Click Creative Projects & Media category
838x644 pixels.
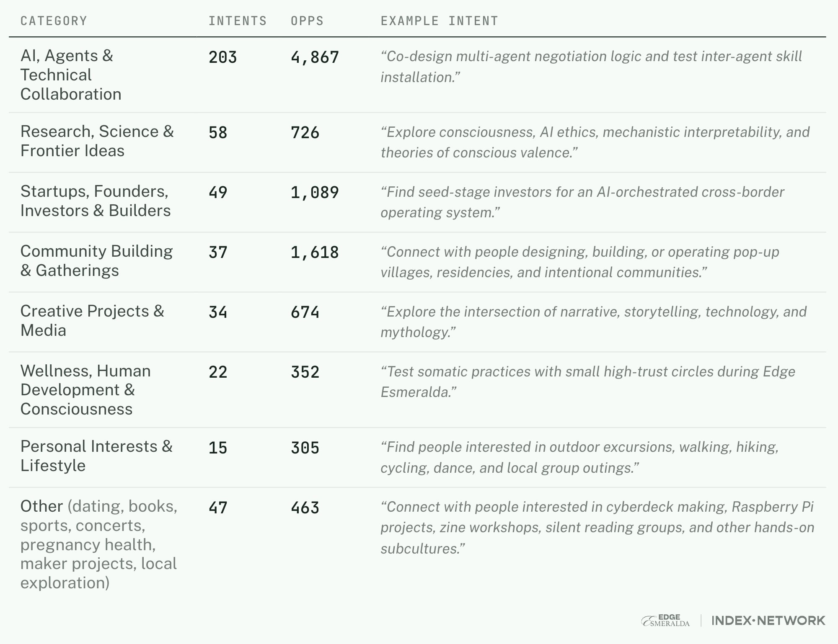92,321
